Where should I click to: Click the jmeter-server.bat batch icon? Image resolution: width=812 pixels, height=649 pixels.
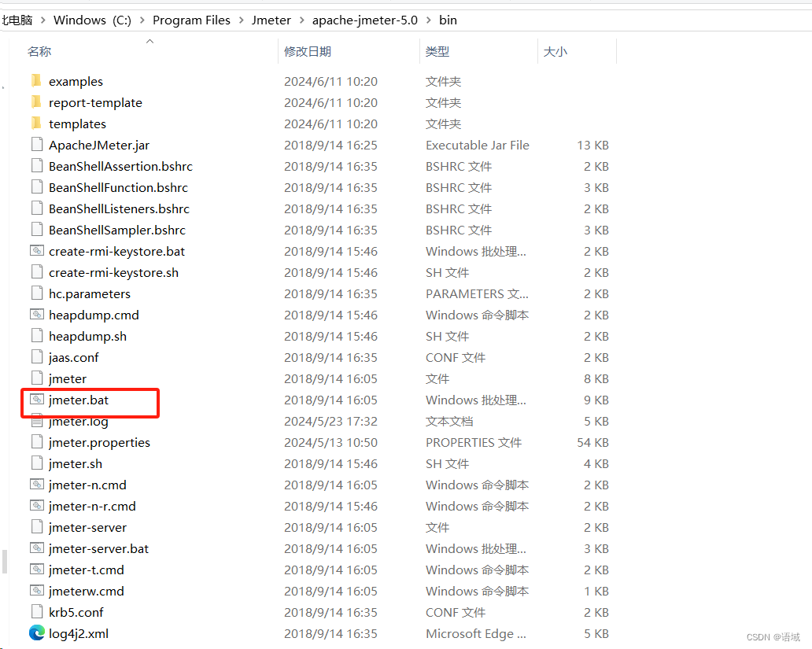37,548
